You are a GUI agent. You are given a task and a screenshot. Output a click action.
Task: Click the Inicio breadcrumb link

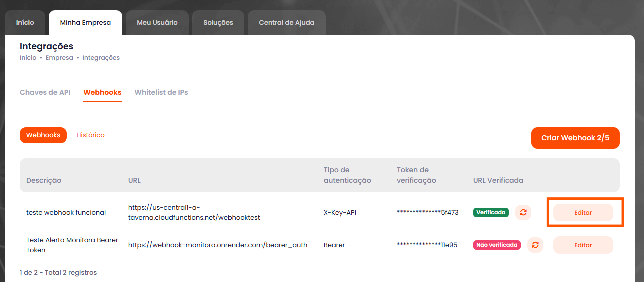coord(28,58)
